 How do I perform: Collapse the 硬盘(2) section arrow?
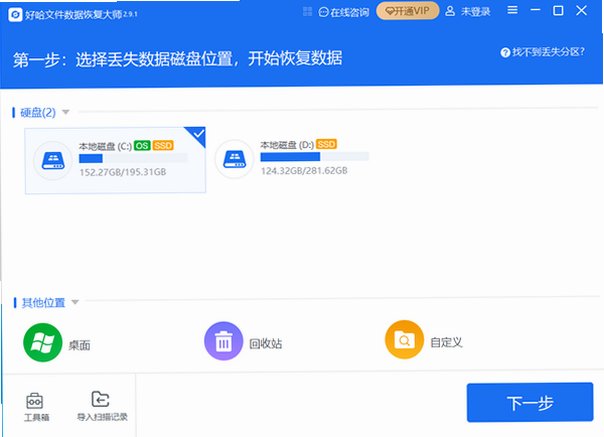coord(66,112)
